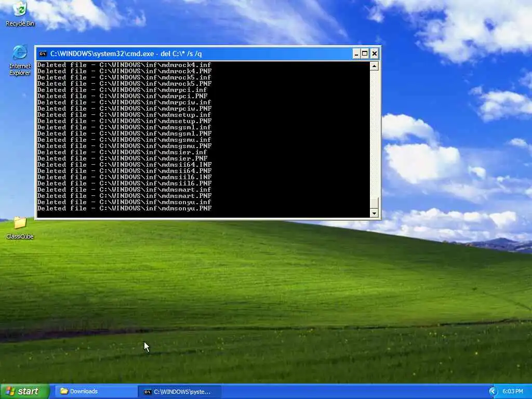This screenshot has width=532, height=399.
Task: Expand hidden tray icons with arrow
Action: (493, 392)
